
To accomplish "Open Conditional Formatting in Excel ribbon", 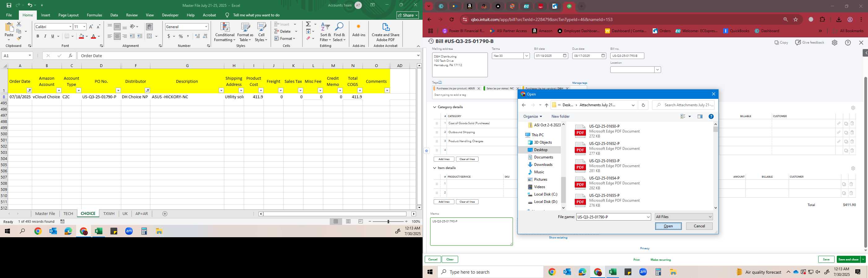I will (225, 32).
